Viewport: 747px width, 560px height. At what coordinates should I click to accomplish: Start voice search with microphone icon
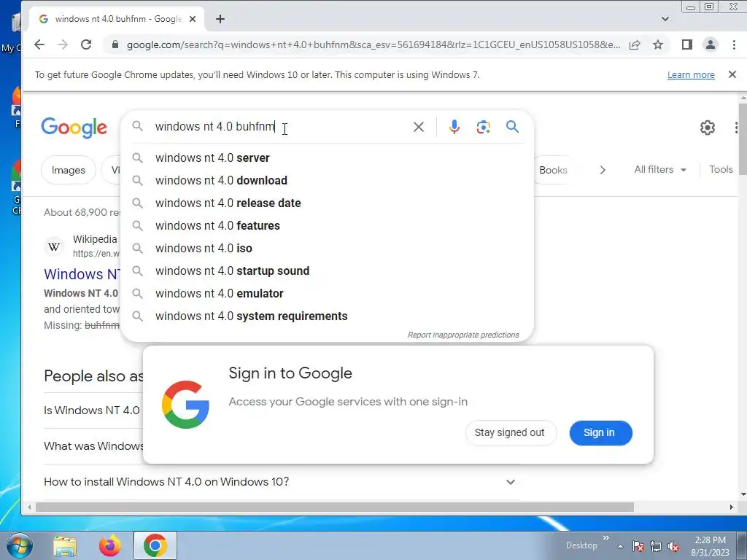454,127
